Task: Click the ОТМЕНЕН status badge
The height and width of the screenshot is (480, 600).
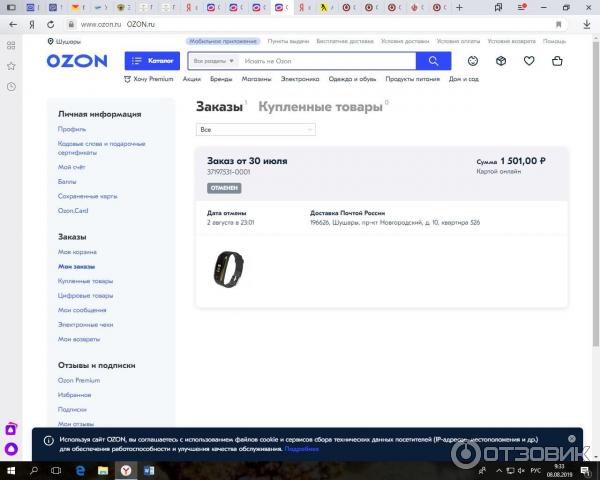Action: pos(224,188)
